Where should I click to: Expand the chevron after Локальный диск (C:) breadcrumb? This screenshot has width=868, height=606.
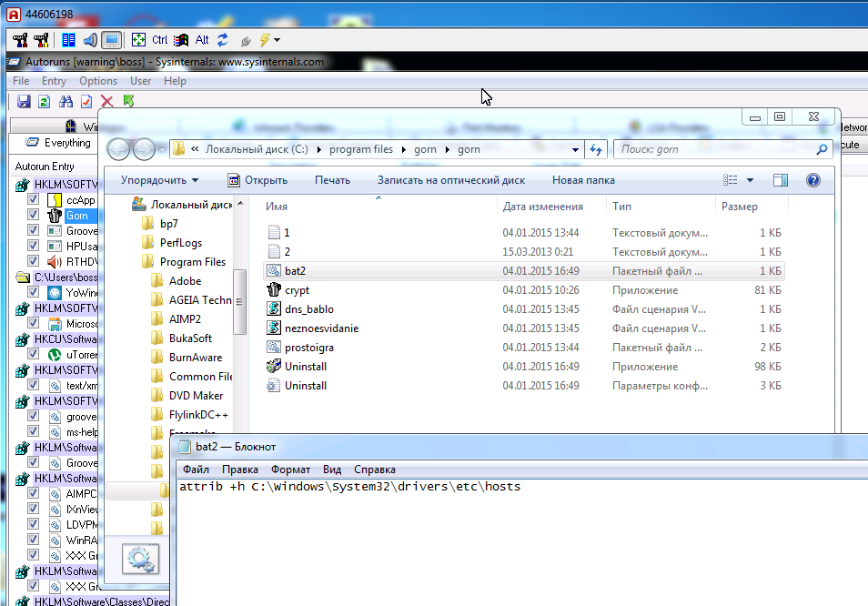coord(318,149)
